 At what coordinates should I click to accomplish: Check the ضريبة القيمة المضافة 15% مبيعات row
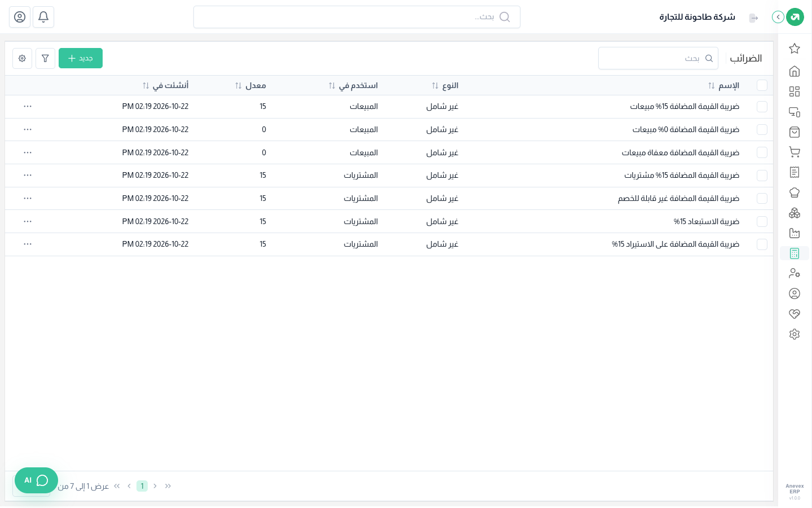[762, 107]
